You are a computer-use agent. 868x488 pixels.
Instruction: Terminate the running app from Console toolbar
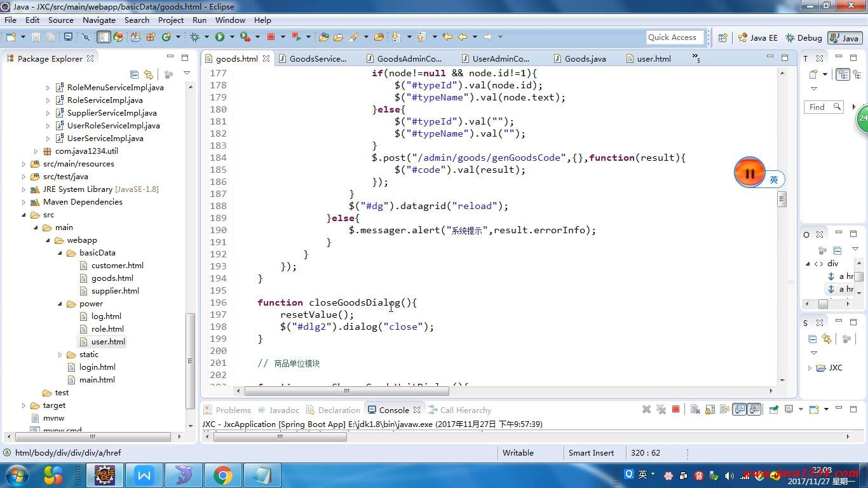coord(675,409)
